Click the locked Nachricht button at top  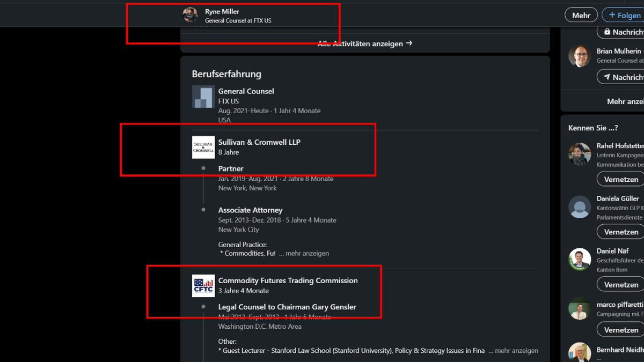click(x=620, y=32)
